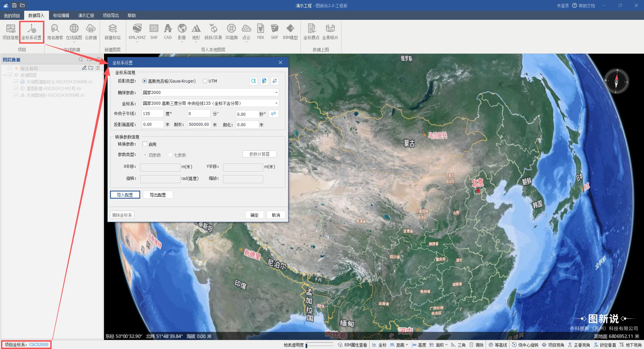Open the 帮助 tab
This screenshot has height=349, width=644.
[131, 15]
